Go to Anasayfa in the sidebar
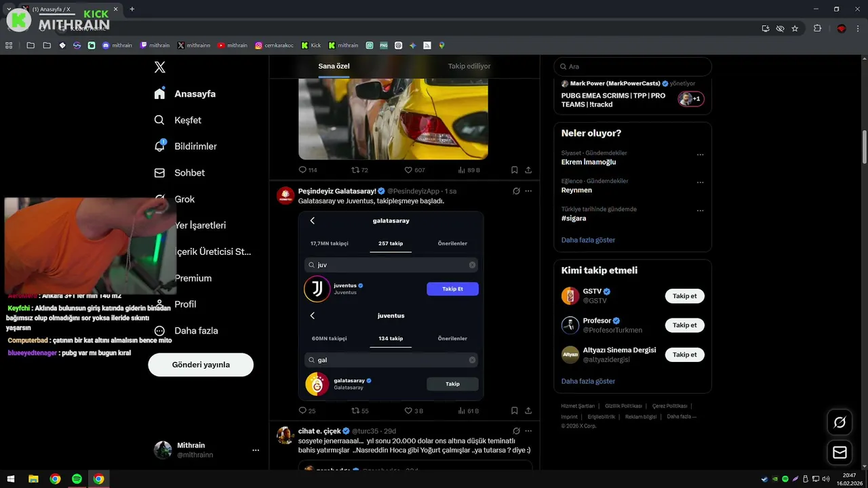This screenshot has width=868, height=488. click(185, 94)
